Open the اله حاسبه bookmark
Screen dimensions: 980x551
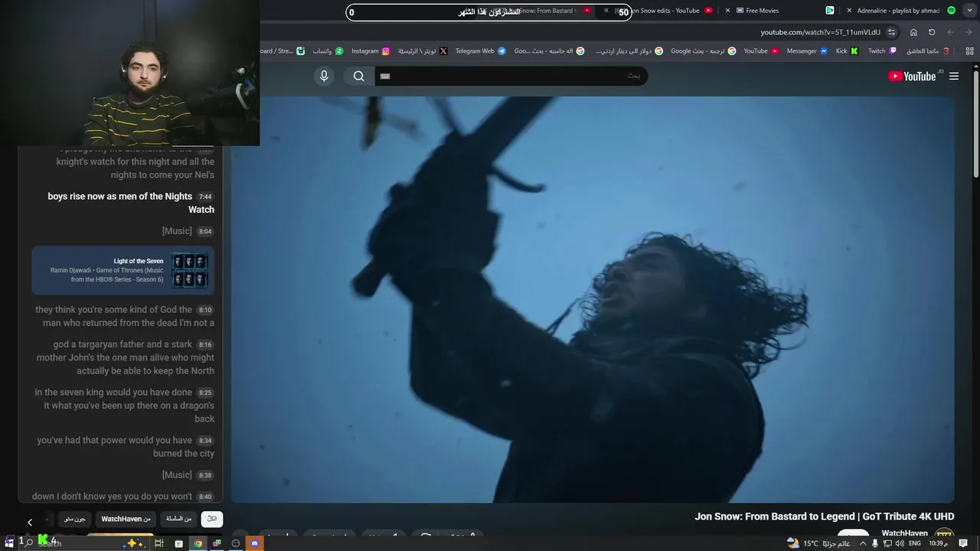(549, 51)
